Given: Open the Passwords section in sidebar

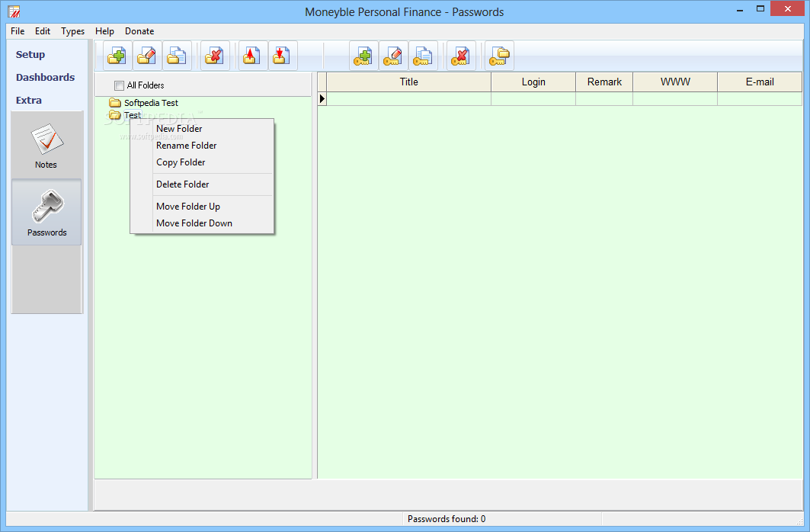Looking at the screenshot, I should (x=46, y=213).
